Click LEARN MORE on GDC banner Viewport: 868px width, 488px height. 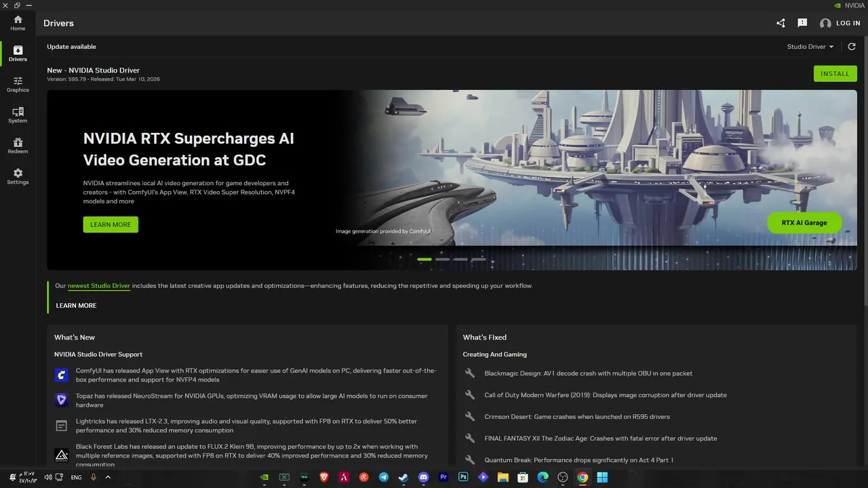pyautogui.click(x=111, y=224)
